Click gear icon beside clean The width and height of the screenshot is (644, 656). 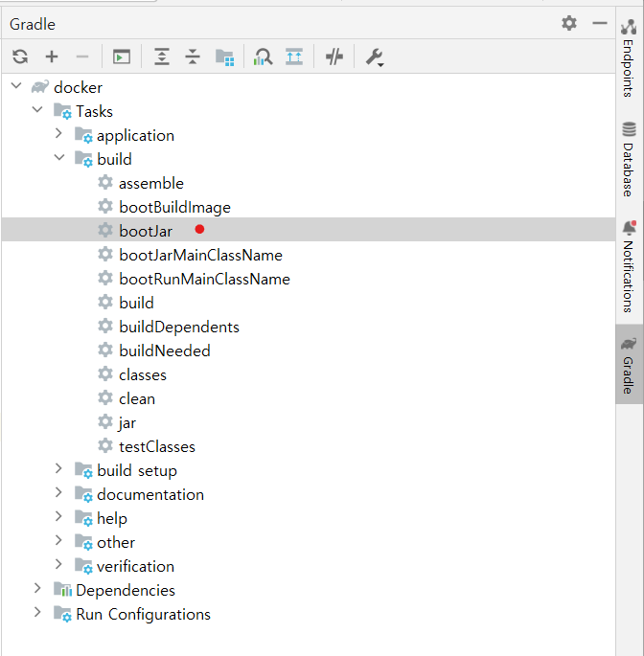[x=105, y=397]
